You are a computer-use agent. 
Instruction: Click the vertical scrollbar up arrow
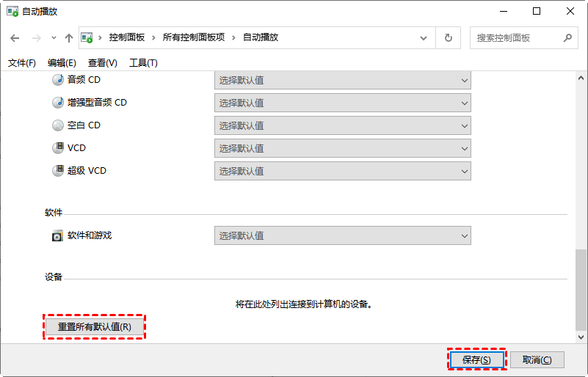pos(581,78)
